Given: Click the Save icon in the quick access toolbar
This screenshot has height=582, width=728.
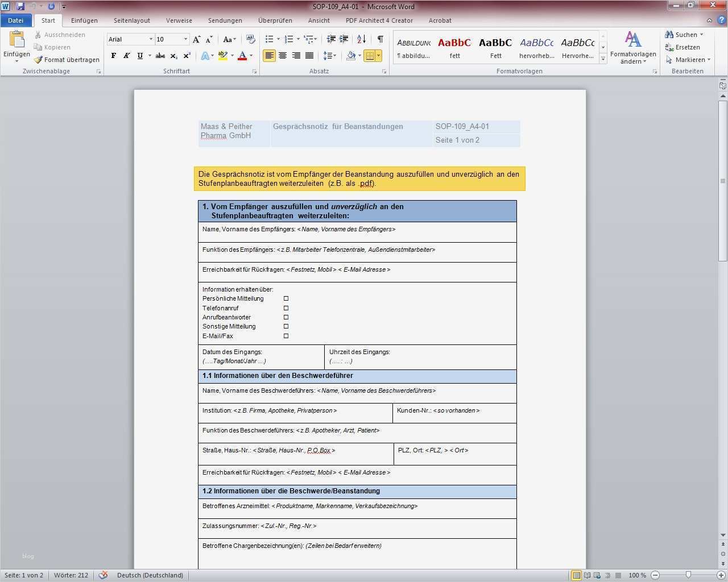Looking at the screenshot, I should click(20, 6).
